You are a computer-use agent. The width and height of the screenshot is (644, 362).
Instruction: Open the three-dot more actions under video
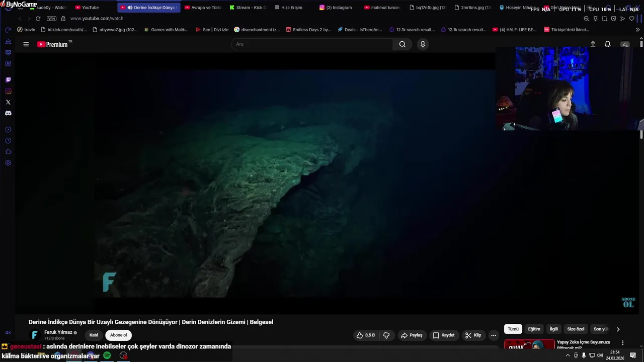(x=494, y=335)
